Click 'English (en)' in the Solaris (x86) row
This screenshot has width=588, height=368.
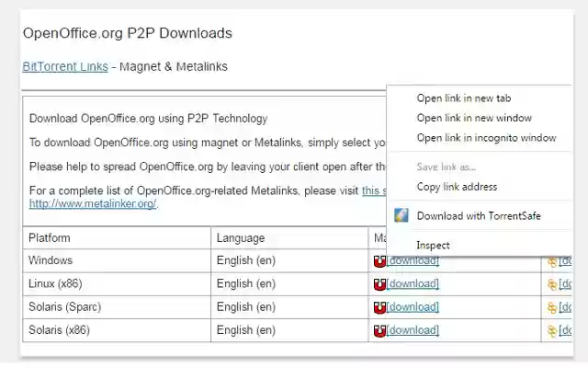point(246,330)
